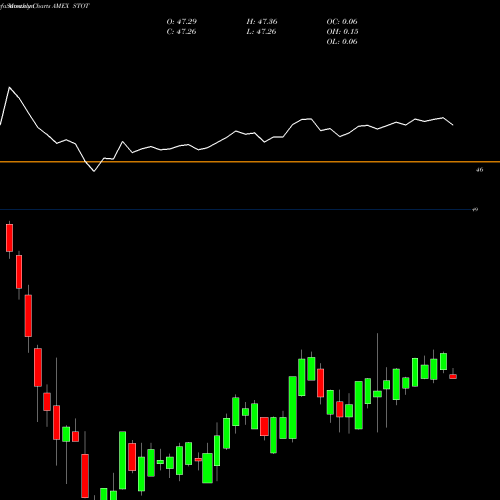Image resolution: width=500 pixels, height=500 pixels.
Task: Select the close price value C: 47.26
Action: (181, 32)
